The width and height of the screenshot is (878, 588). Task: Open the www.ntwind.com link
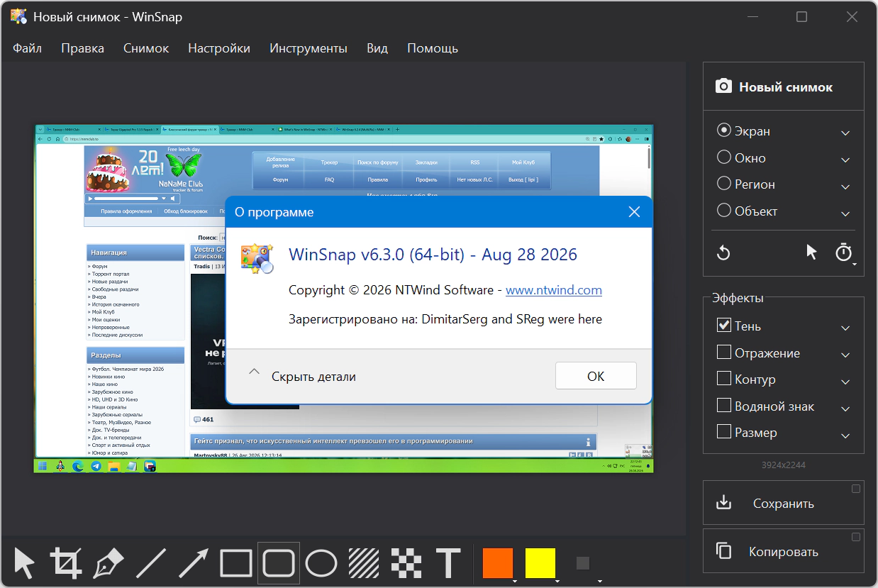[554, 290]
